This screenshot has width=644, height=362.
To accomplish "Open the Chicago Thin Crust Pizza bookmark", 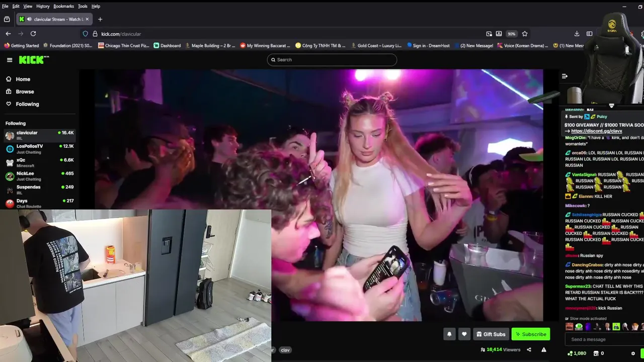I will click(x=124, y=46).
